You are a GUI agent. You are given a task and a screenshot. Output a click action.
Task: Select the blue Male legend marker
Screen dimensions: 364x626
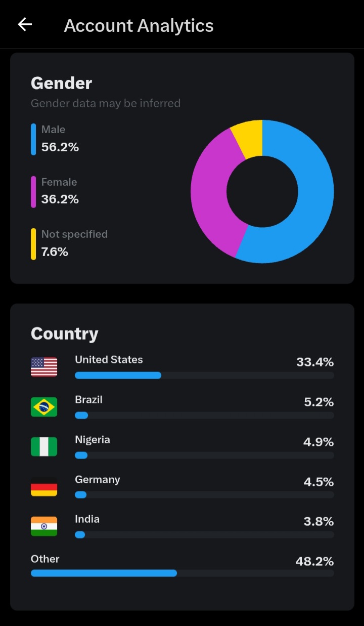click(33, 139)
